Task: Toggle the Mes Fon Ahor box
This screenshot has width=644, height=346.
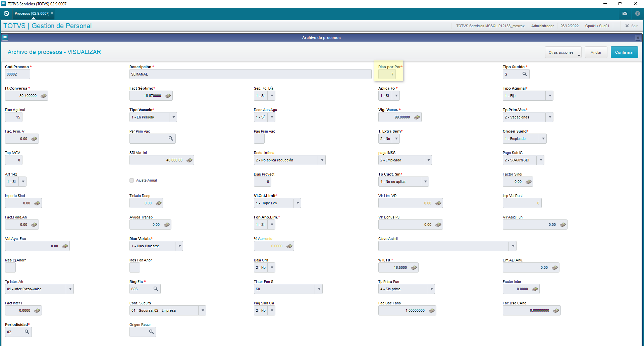Action: pyautogui.click(x=135, y=267)
